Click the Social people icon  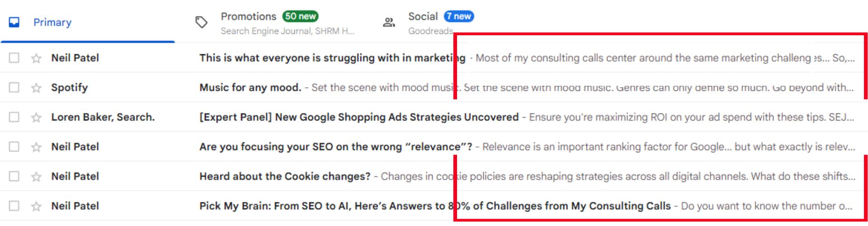click(389, 22)
